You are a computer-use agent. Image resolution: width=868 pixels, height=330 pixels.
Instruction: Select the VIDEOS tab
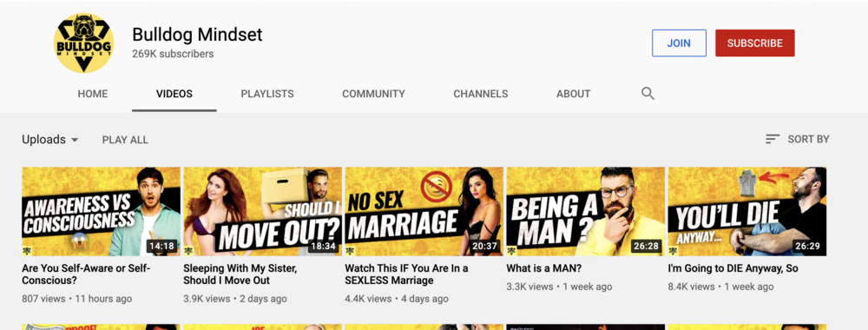point(174,94)
